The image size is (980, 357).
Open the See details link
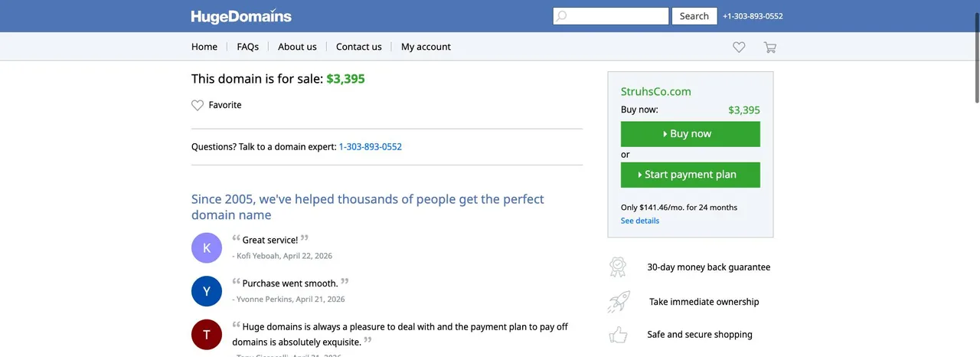(639, 221)
